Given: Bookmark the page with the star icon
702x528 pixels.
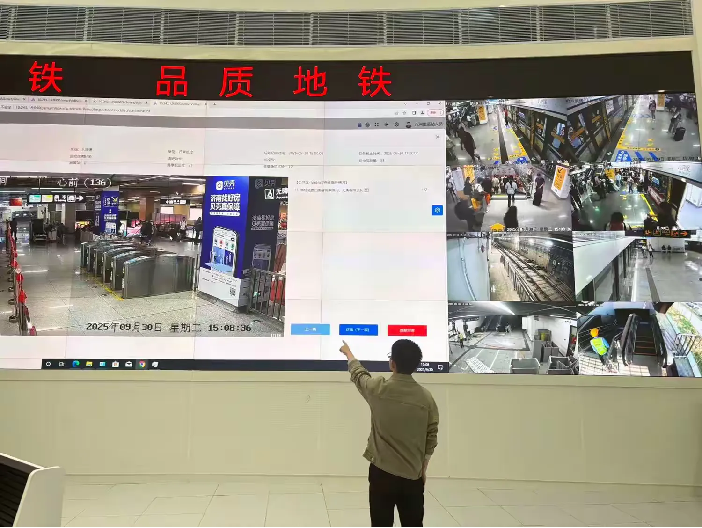Looking at the screenshot, I should 404,113.
